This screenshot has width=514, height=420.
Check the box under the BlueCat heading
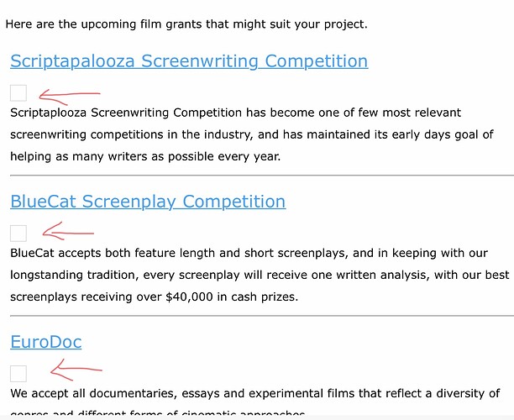pyautogui.click(x=18, y=234)
